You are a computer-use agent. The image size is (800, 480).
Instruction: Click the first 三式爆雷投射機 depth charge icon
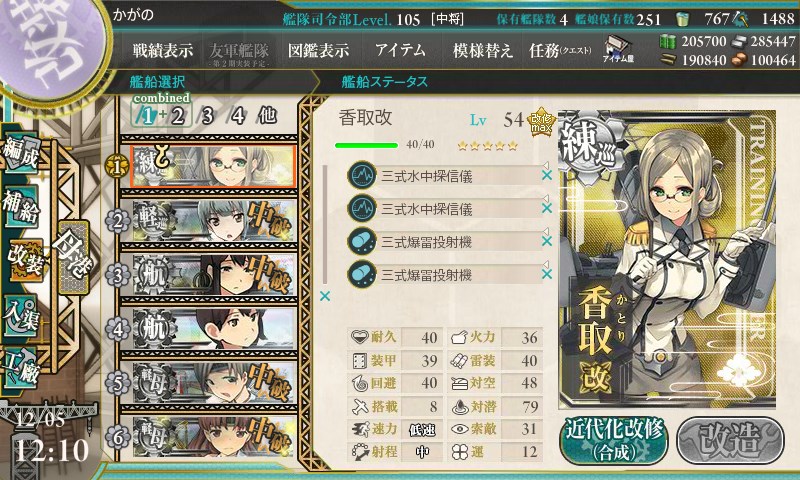[x=362, y=242]
